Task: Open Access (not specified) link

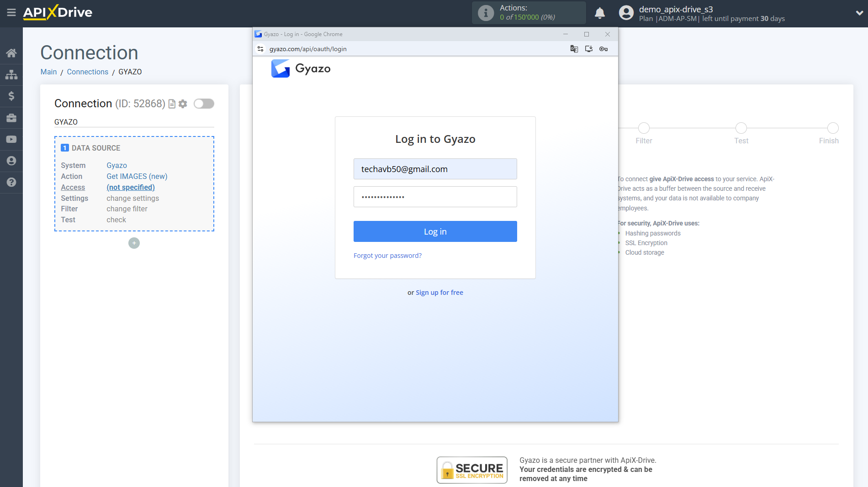Action: [131, 187]
